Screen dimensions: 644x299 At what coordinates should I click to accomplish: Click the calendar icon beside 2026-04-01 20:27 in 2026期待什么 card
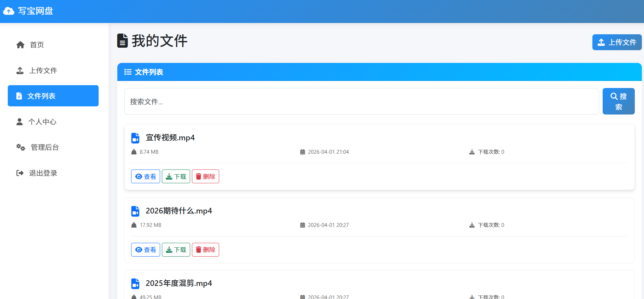[x=303, y=225]
